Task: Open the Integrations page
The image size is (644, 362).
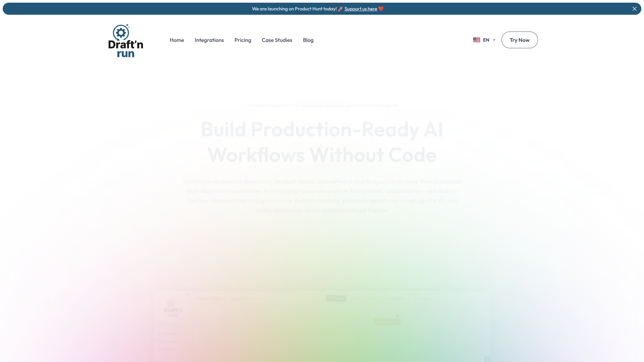Action: 209,40
